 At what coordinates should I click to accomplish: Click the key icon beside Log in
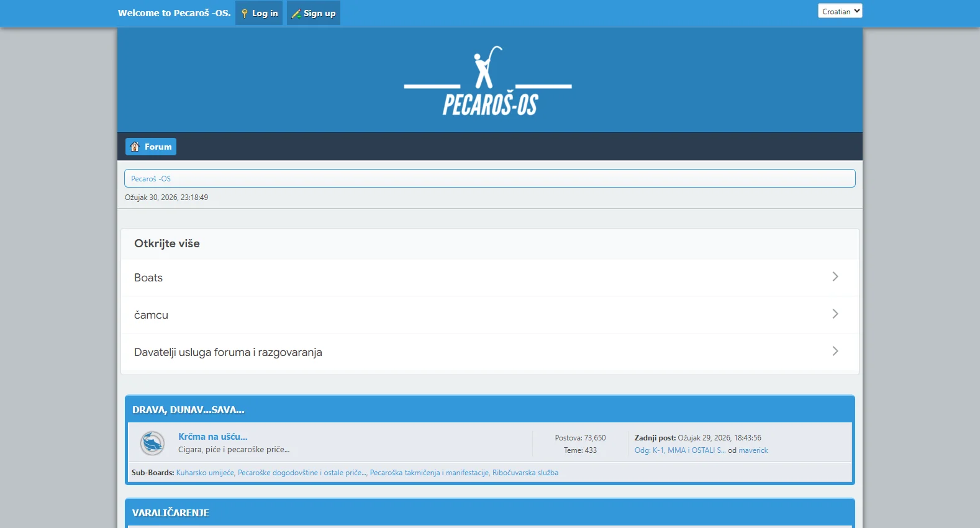pos(245,13)
